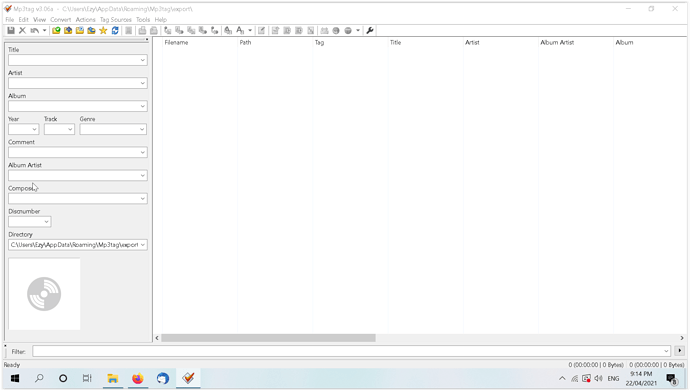Click the horizontal scrollbar thumb in file list
Screen dimensions: 690x390
pos(268,338)
